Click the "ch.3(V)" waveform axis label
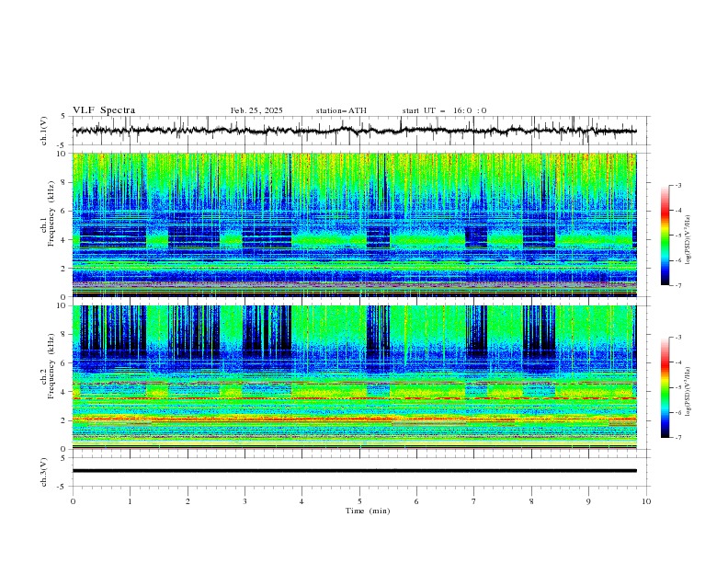728x563 pixels. pos(44,472)
